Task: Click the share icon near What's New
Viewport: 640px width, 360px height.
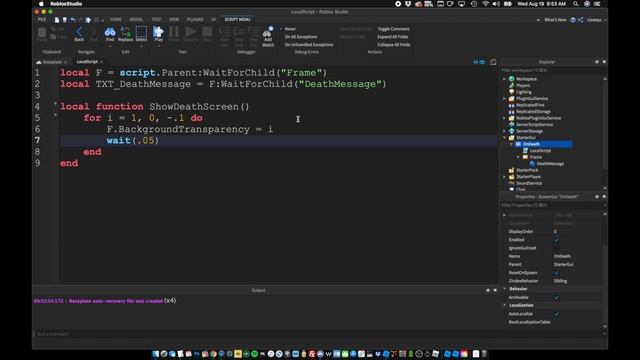Action: (580, 20)
